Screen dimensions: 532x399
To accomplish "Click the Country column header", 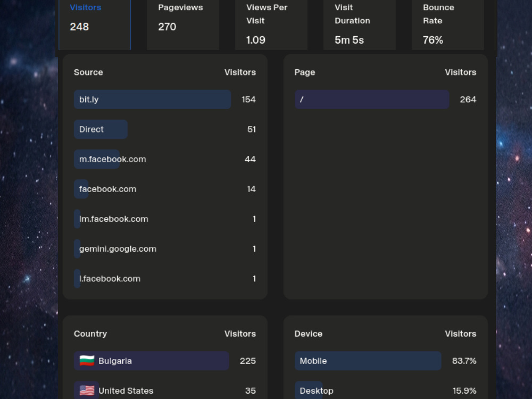I will (90, 334).
